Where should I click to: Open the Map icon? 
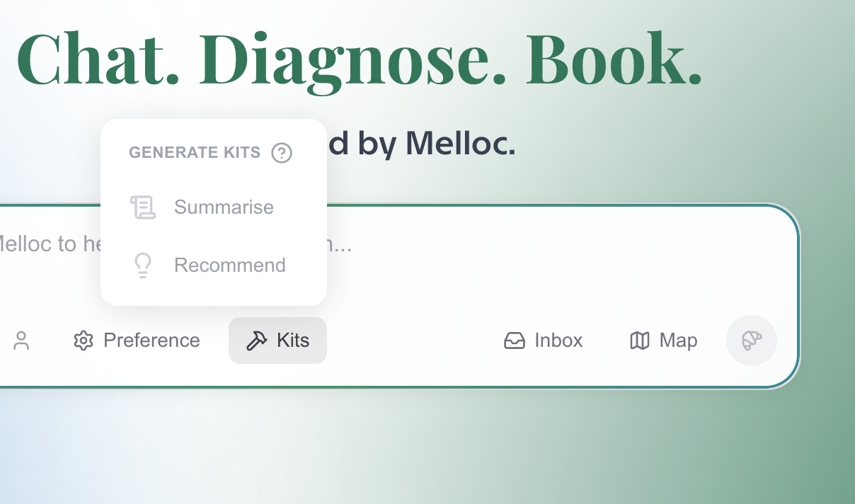click(640, 340)
